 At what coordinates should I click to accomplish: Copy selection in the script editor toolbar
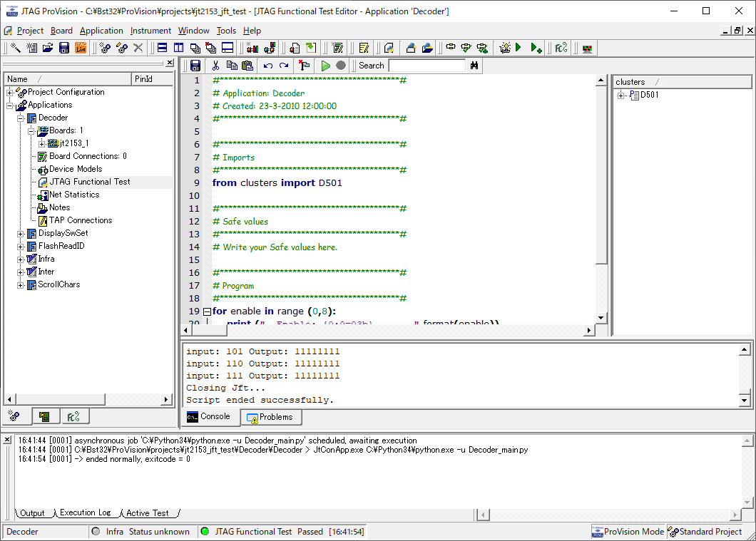pos(231,66)
